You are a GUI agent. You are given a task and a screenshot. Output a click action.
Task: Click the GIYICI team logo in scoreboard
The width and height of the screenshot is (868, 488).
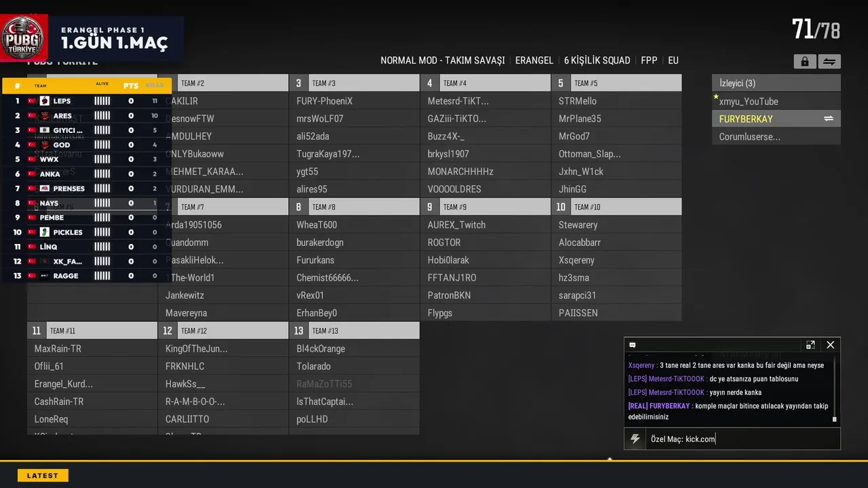(x=44, y=130)
